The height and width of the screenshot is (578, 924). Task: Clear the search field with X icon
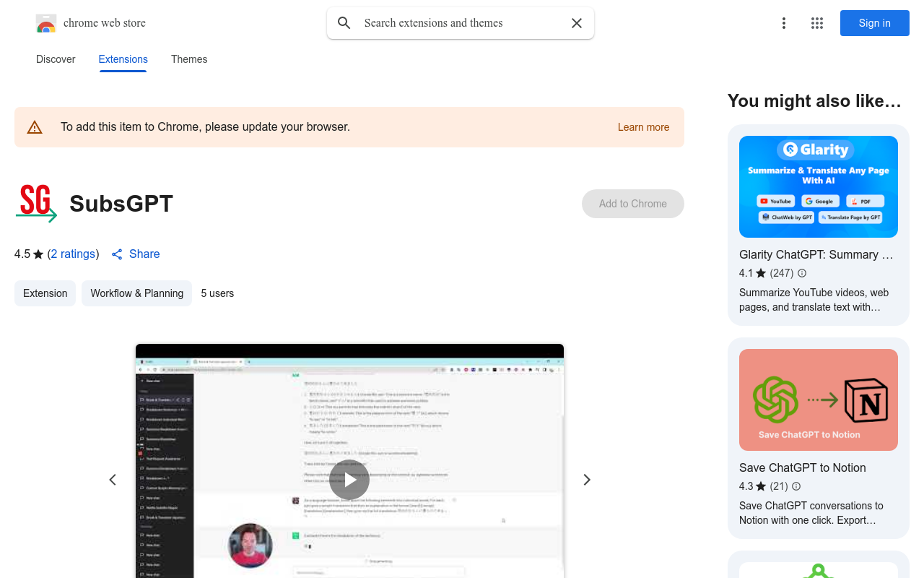pyautogui.click(x=577, y=23)
